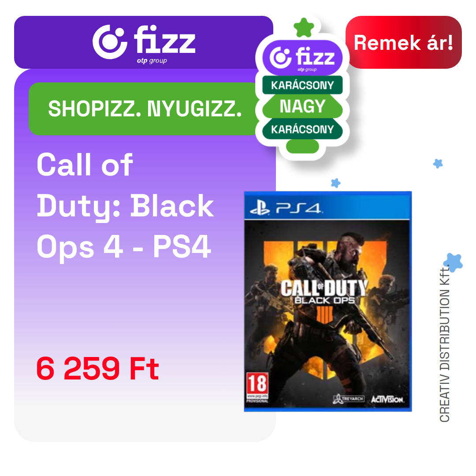Click the green star atop Christmas tree badge
Viewport: 476px width, 476px height.
(304, 28)
